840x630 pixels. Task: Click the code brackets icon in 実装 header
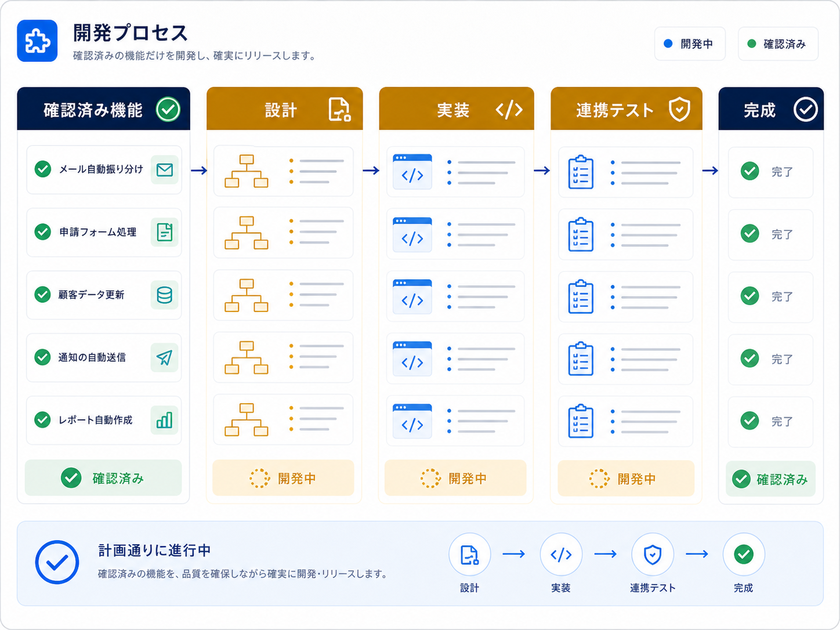509,109
